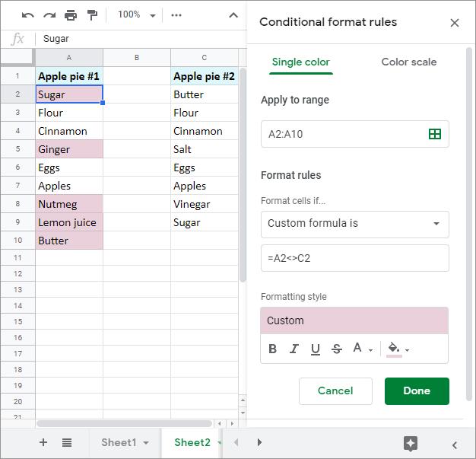This screenshot has width=476, height=459.
Task: Select the Vinegar cell
Action: coord(205,204)
